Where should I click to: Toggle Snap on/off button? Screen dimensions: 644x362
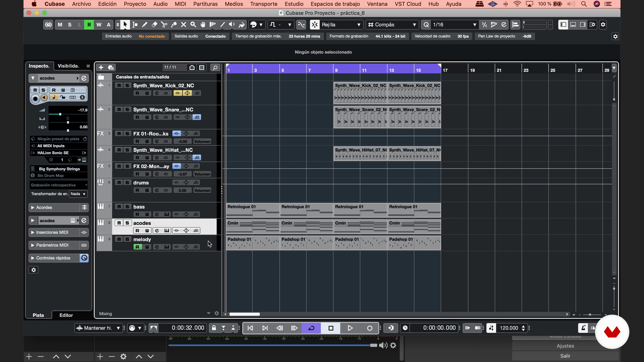pos(315,24)
